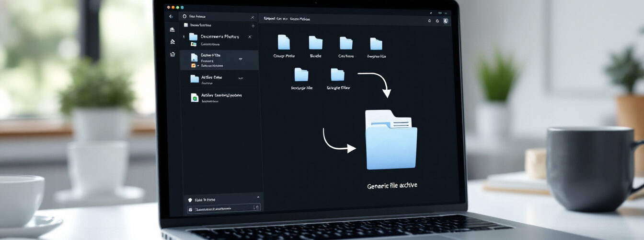Click the small round icon right of the second sidebar row
The image size is (644, 240).
tap(253, 25)
